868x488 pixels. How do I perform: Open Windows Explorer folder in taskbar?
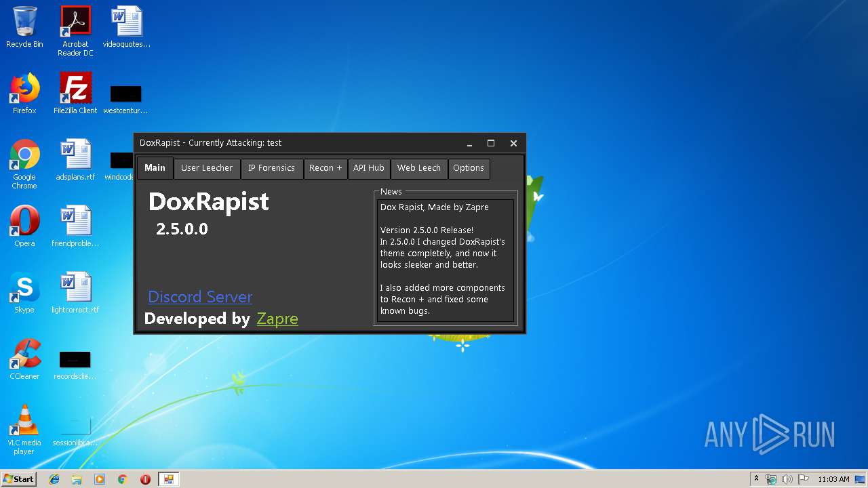(77, 479)
